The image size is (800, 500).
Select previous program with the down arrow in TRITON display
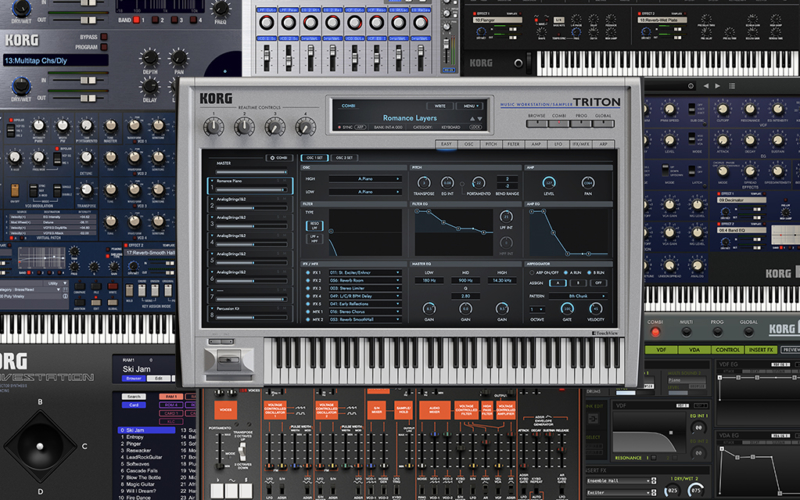pyautogui.click(x=479, y=118)
